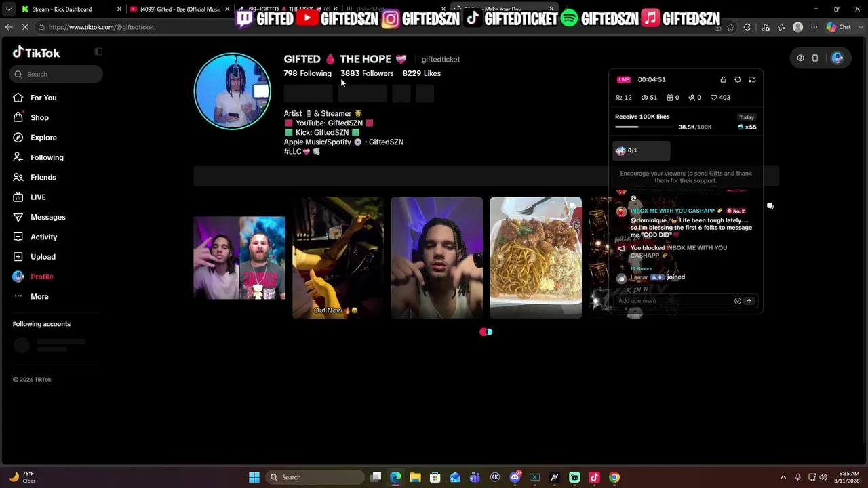This screenshot has height=488, width=868.
Task: Open the Friends page
Action: [x=43, y=177]
